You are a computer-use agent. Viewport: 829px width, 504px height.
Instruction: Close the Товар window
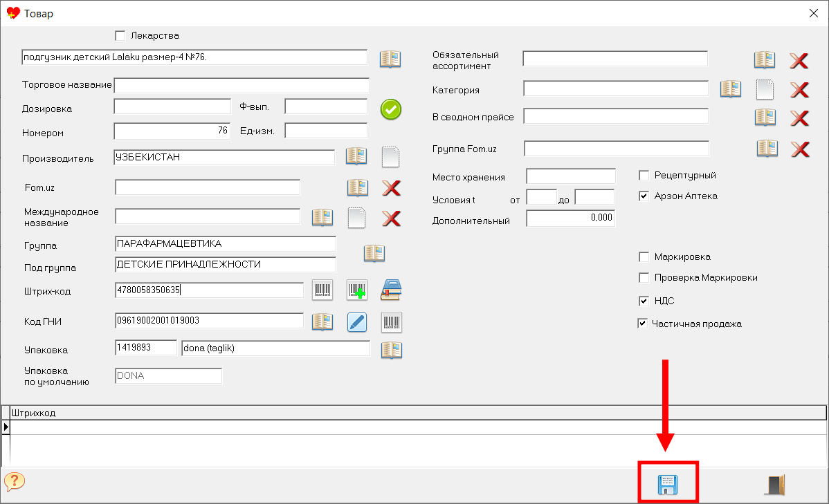tap(814, 13)
